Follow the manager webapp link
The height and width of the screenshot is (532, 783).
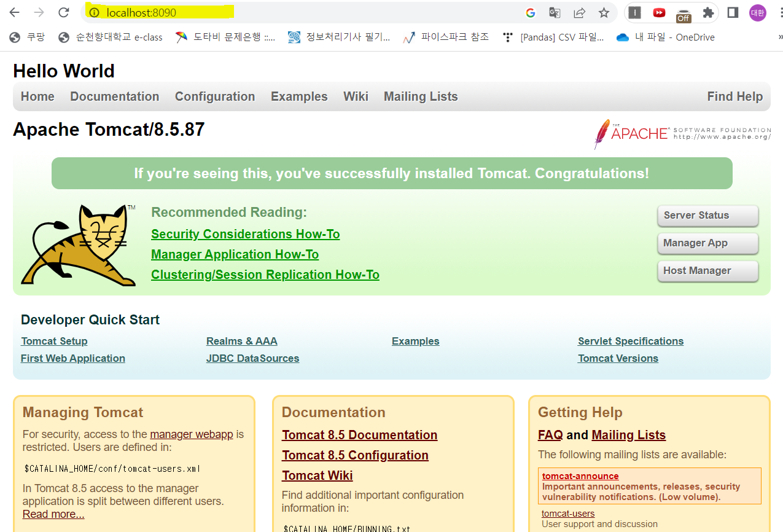[192, 434]
